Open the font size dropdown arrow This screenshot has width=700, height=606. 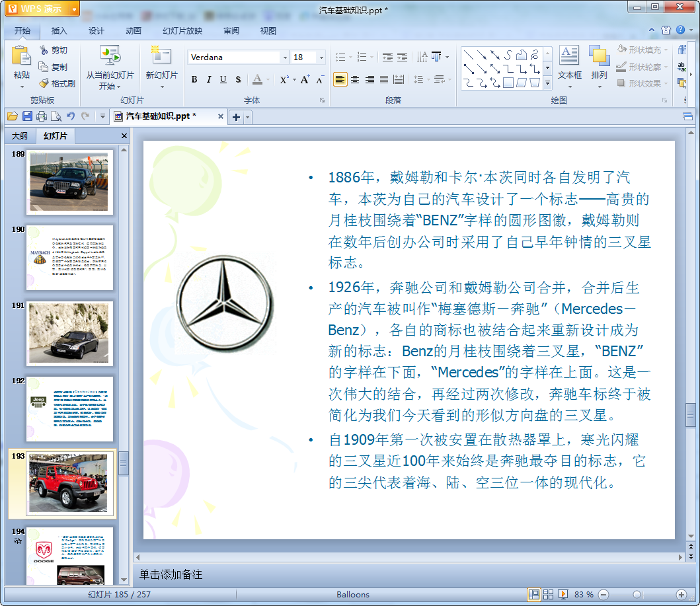point(321,57)
